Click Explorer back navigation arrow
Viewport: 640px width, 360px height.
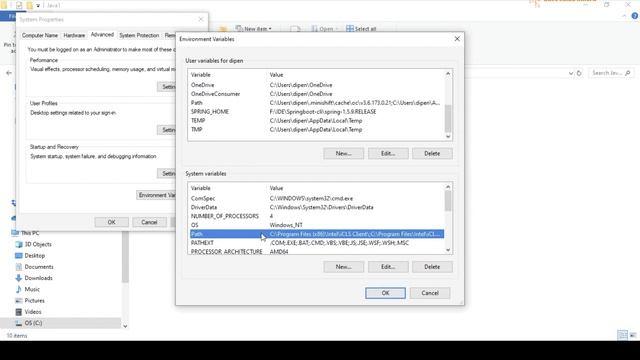tap(9, 73)
